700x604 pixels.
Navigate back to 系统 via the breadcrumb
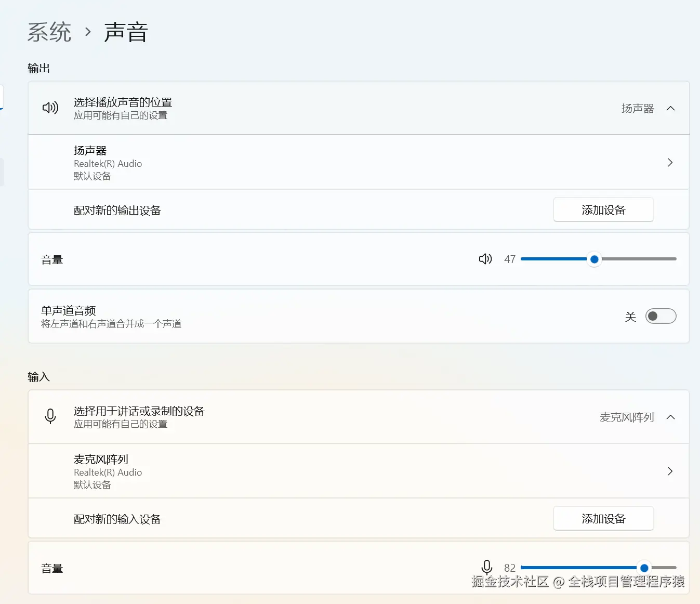[49, 32]
